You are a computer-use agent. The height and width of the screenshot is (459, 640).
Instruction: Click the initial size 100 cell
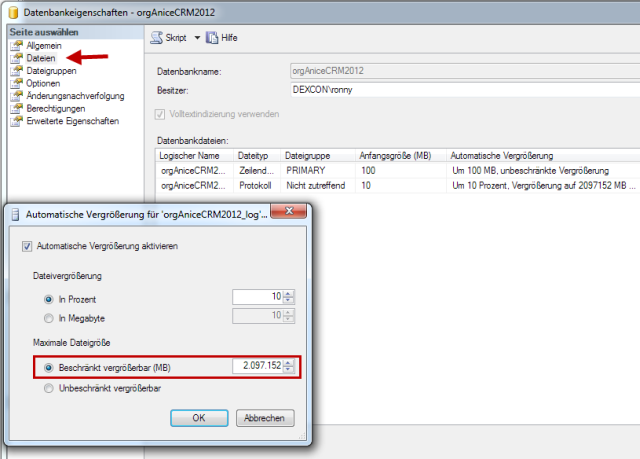click(x=400, y=171)
